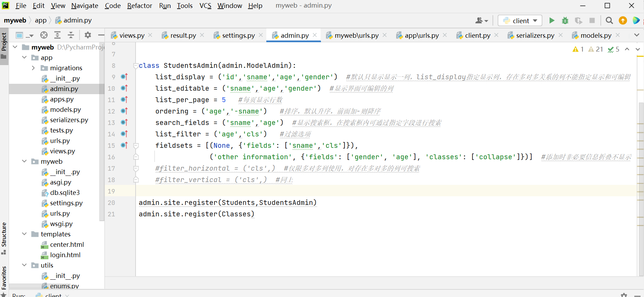
Task: Open the project view selector dropdown
Action: click(25, 35)
